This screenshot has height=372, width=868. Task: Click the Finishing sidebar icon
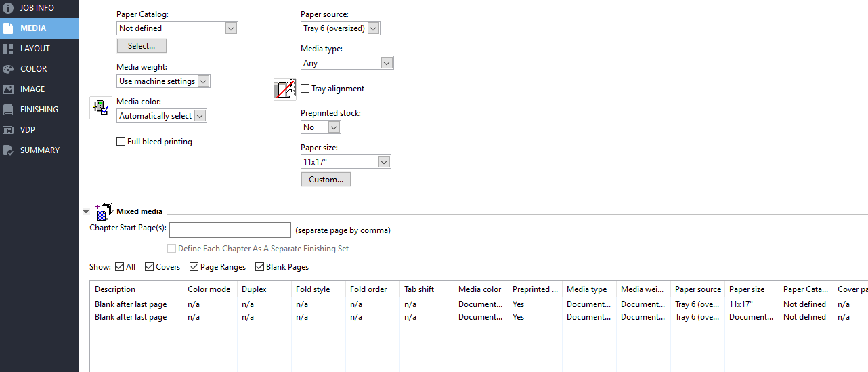click(8, 110)
